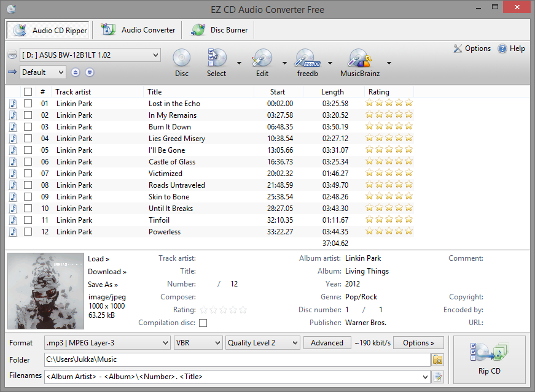The image size is (535, 392).
Task: Switch to the Disc Burner tab
Action: (x=219, y=30)
